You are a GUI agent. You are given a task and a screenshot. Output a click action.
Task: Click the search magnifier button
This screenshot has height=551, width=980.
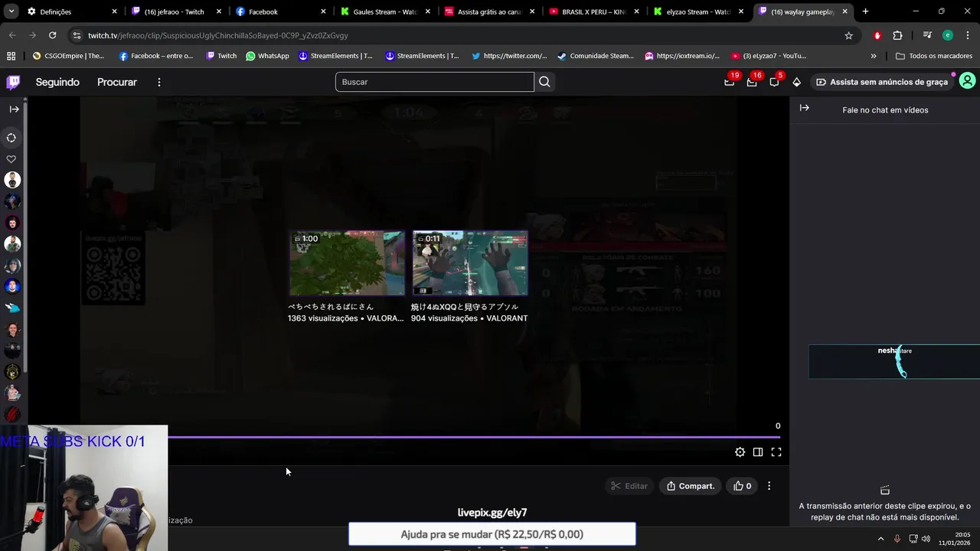pos(544,82)
